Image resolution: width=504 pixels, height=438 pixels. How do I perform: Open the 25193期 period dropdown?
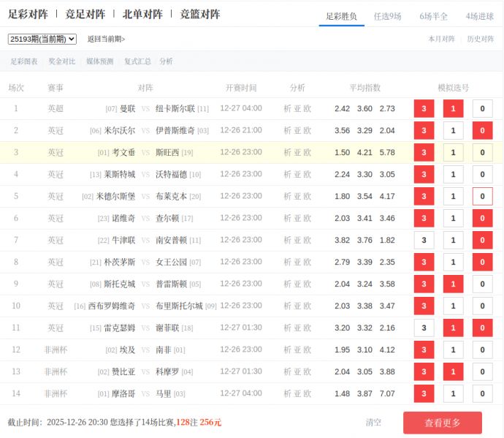42,39
